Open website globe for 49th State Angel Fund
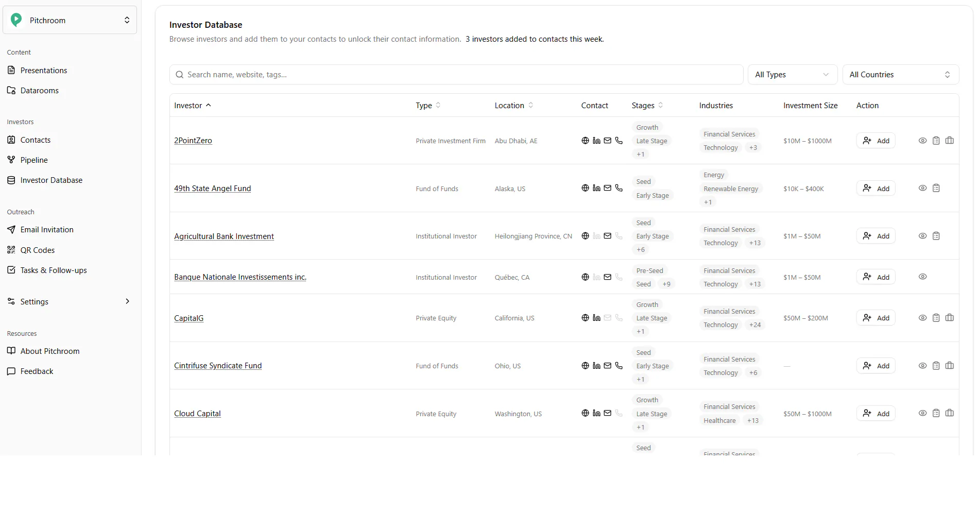 (585, 188)
